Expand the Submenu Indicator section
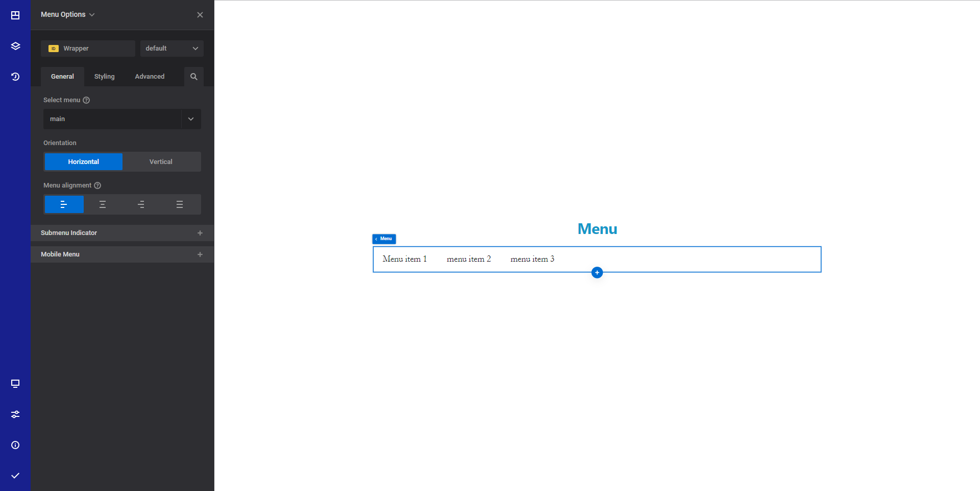 (200, 233)
